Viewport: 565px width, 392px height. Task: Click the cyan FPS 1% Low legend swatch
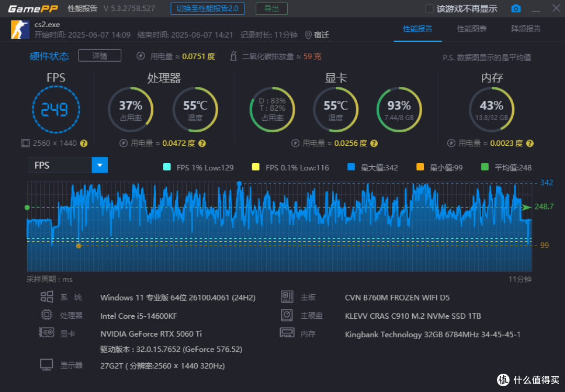pos(167,167)
